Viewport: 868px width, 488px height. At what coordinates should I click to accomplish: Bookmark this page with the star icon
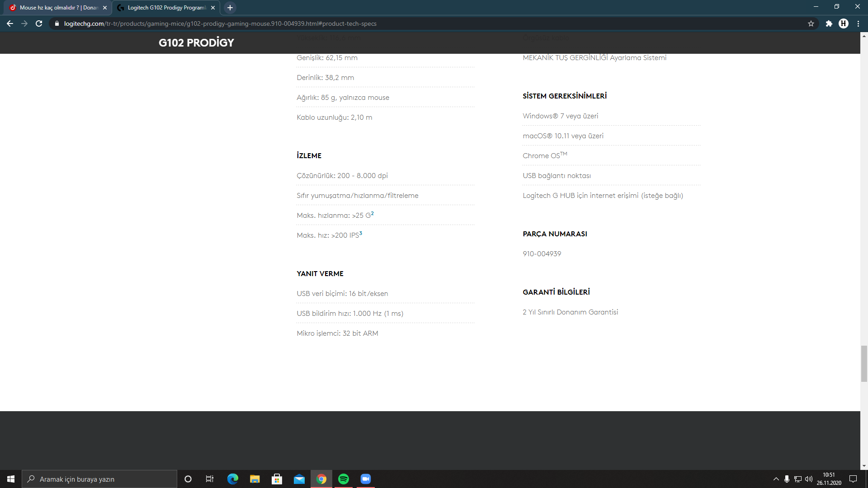(x=811, y=23)
